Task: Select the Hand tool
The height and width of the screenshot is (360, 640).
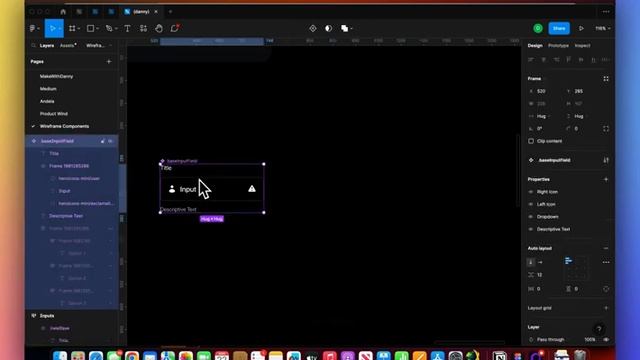Action: click(x=159, y=28)
